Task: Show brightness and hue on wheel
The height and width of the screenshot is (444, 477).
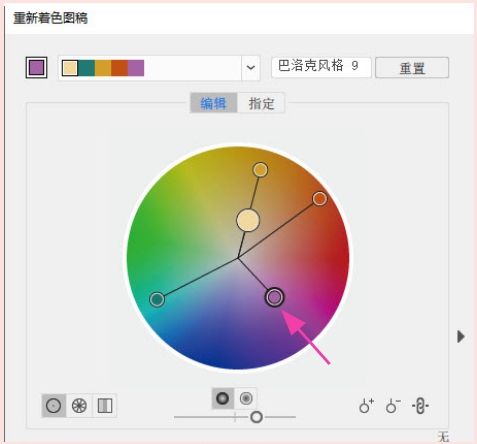Action: coord(223,398)
